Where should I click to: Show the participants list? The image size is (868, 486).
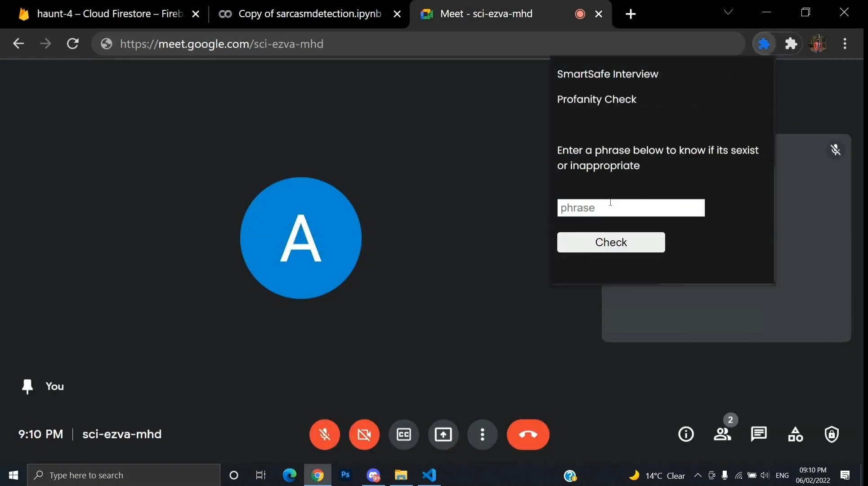[722, 434]
